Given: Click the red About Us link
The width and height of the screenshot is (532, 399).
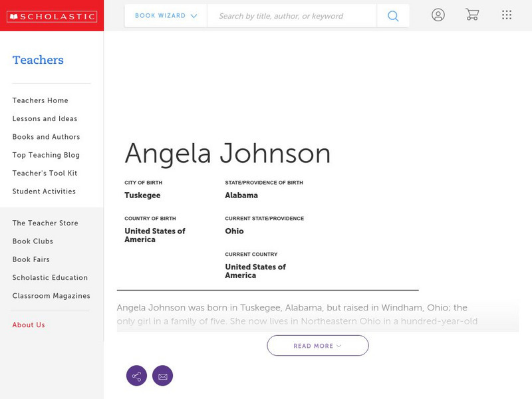Looking at the screenshot, I should click(29, 325).
